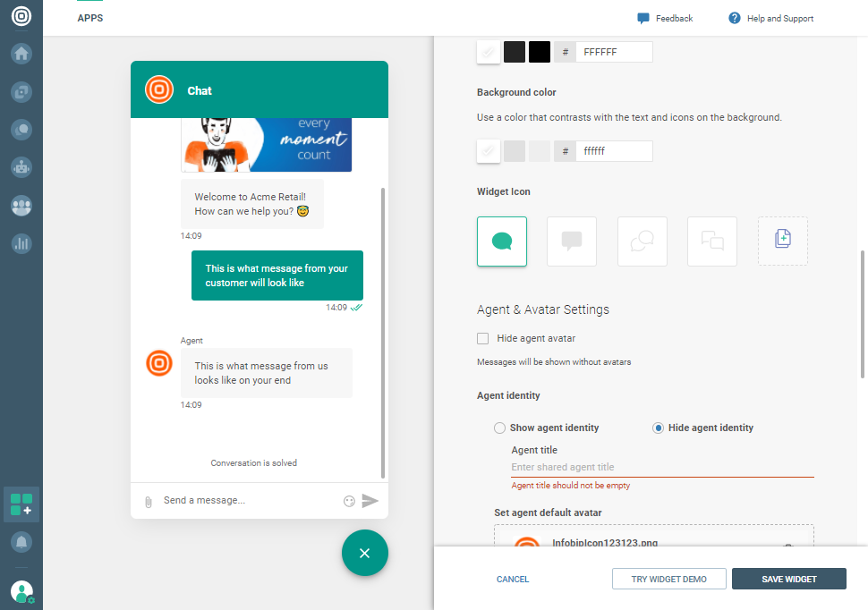Click the CANCEL button

click(513, 579)
